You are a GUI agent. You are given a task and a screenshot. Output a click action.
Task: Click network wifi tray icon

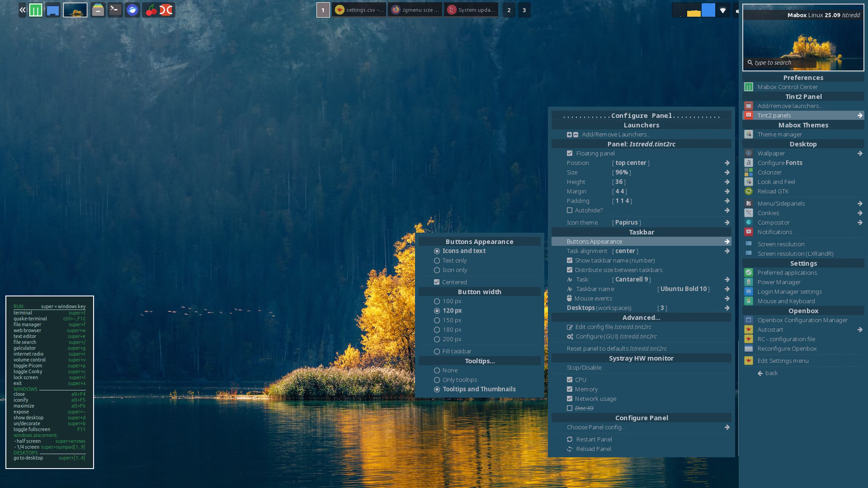click(722, 10)
